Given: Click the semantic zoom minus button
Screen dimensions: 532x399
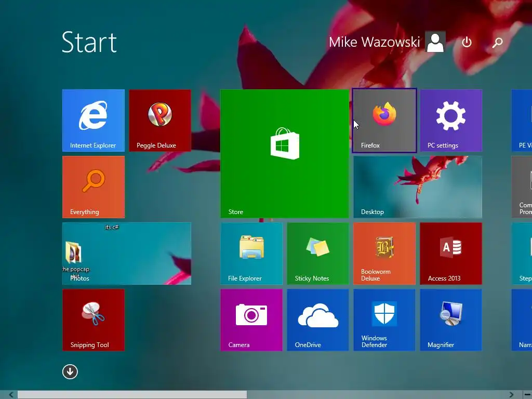Looking at the screenshot, I should (x=527, y=395).
